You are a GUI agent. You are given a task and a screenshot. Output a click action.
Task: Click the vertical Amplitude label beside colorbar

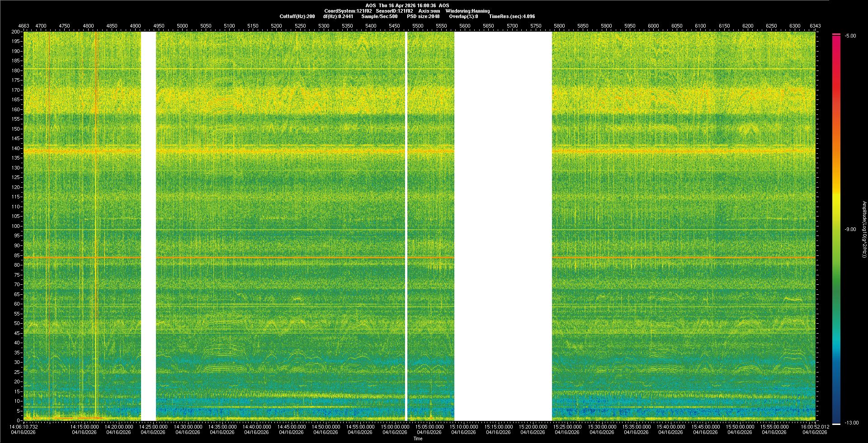(x=863, y=229)
